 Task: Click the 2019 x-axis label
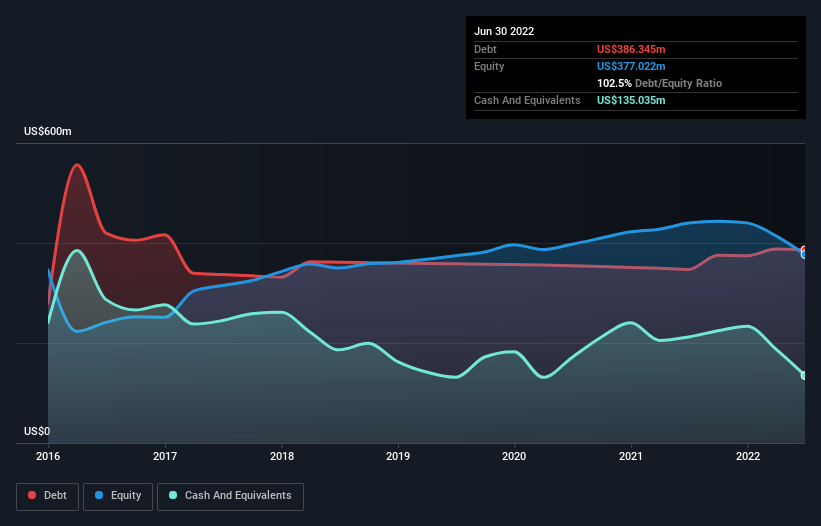pos(398,456)
